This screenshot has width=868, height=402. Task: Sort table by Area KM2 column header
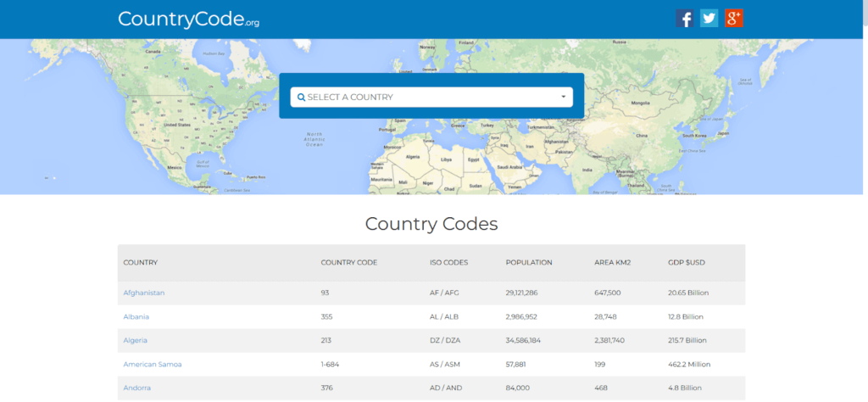coord(615,263)
